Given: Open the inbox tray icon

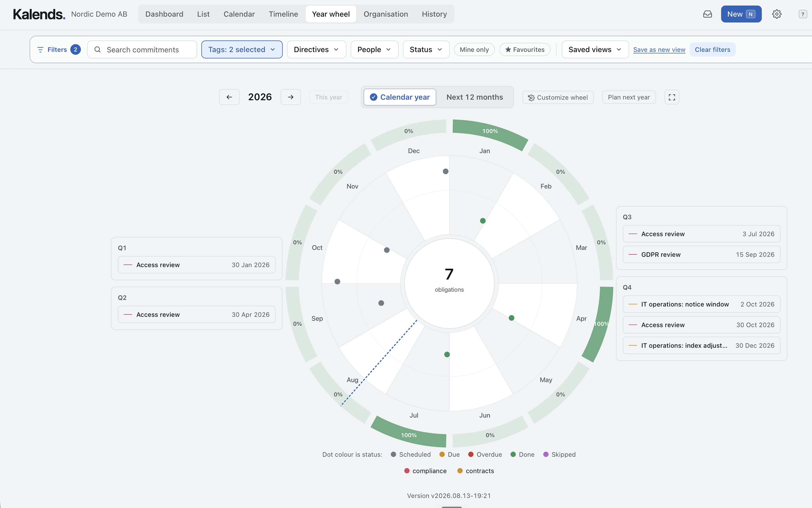Looking at the screenshot, I should coord(707,14).
